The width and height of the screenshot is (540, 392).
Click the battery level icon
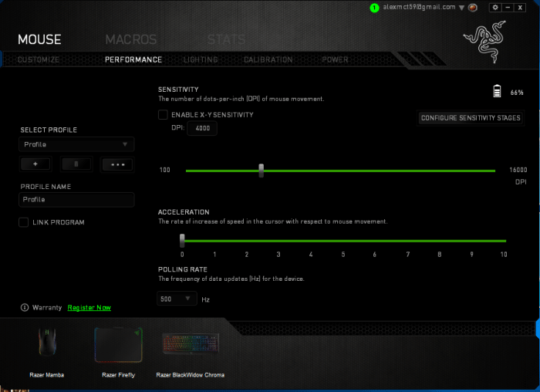tap(497, 91)
